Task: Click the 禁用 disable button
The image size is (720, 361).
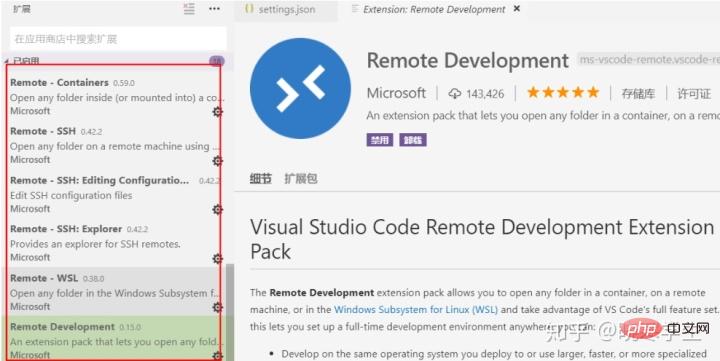Action: tap(380, 140)
